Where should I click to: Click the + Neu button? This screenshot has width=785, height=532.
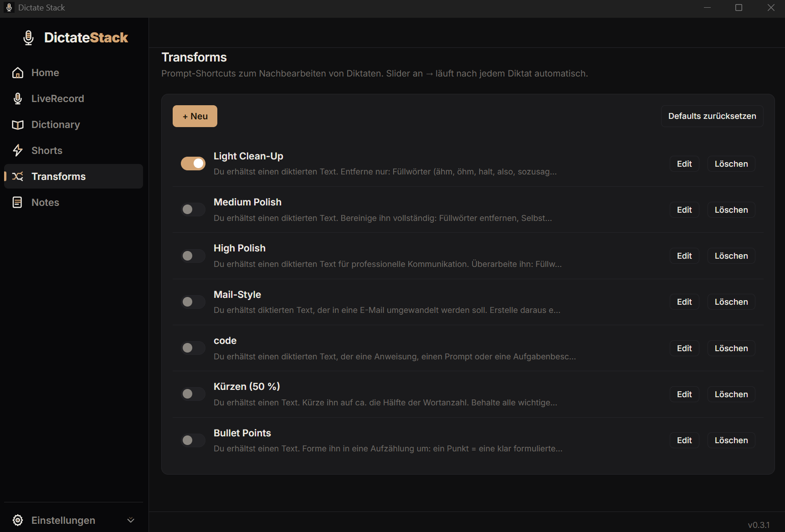pyautogui.click(x=195, y=116)
